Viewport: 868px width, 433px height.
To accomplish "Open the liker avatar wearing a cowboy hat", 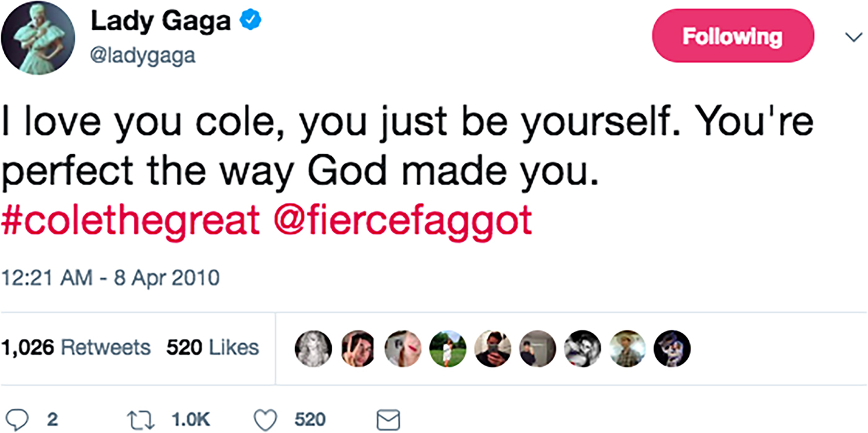I will pos(627,349).
